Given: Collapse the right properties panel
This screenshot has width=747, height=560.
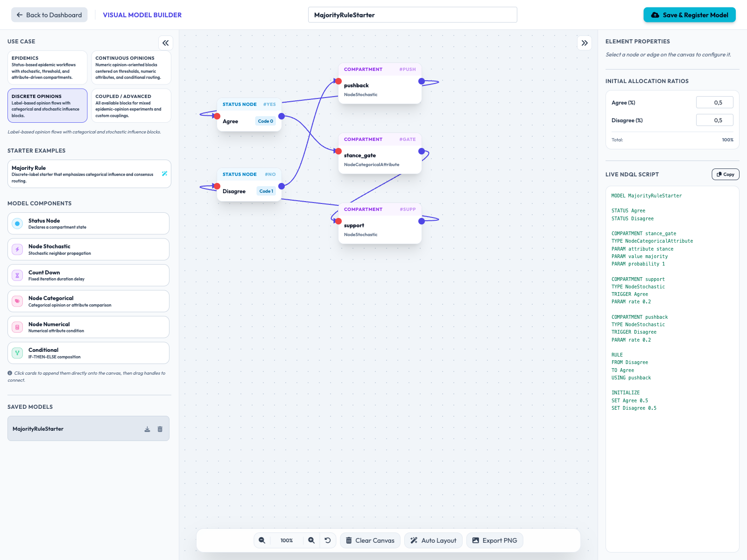Looking at the screenshot, I should [x=585, y=43].
